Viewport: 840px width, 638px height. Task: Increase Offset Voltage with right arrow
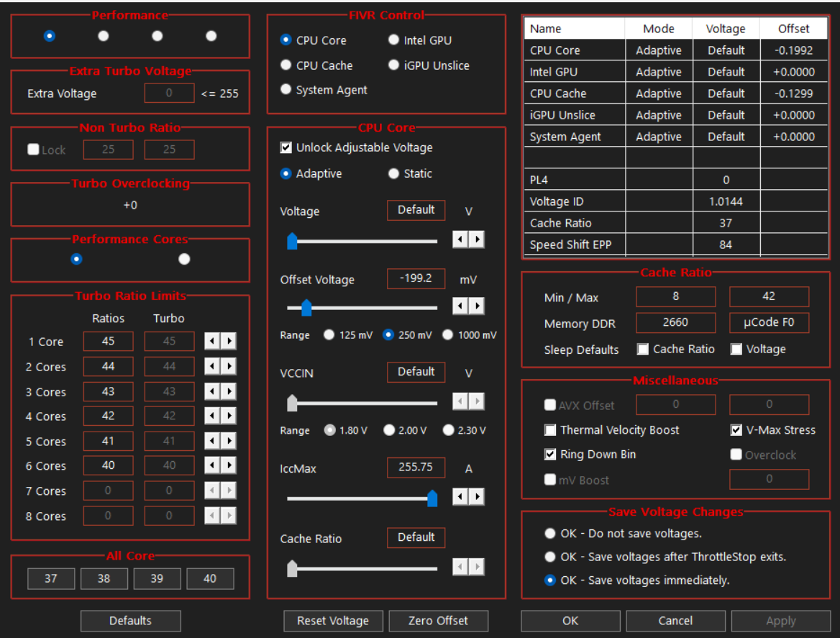point(477,306)
